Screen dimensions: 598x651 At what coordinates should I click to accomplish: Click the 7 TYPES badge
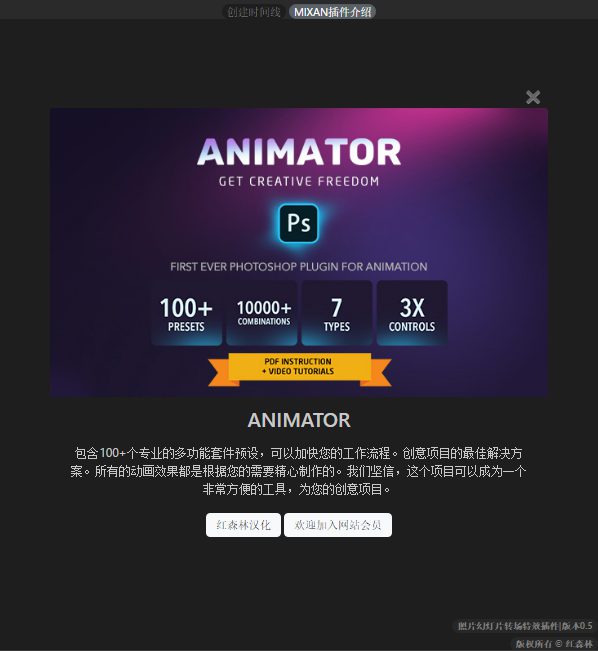click(x=337, y=313)
